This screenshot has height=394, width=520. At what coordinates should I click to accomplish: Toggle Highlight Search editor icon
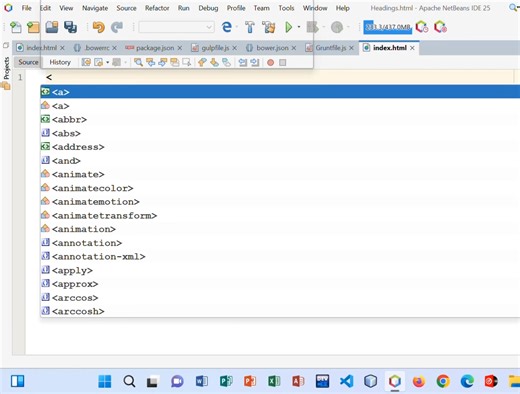point(174,62)
